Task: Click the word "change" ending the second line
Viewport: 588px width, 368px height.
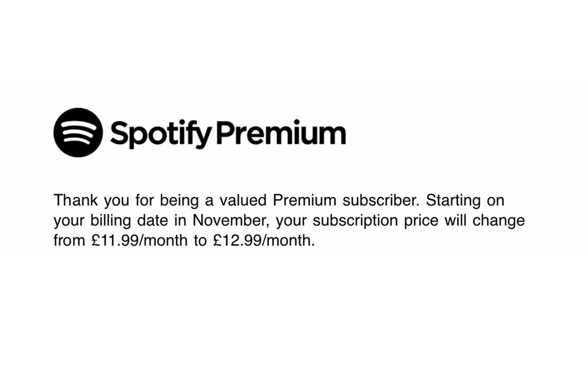Action: point(499,220)
